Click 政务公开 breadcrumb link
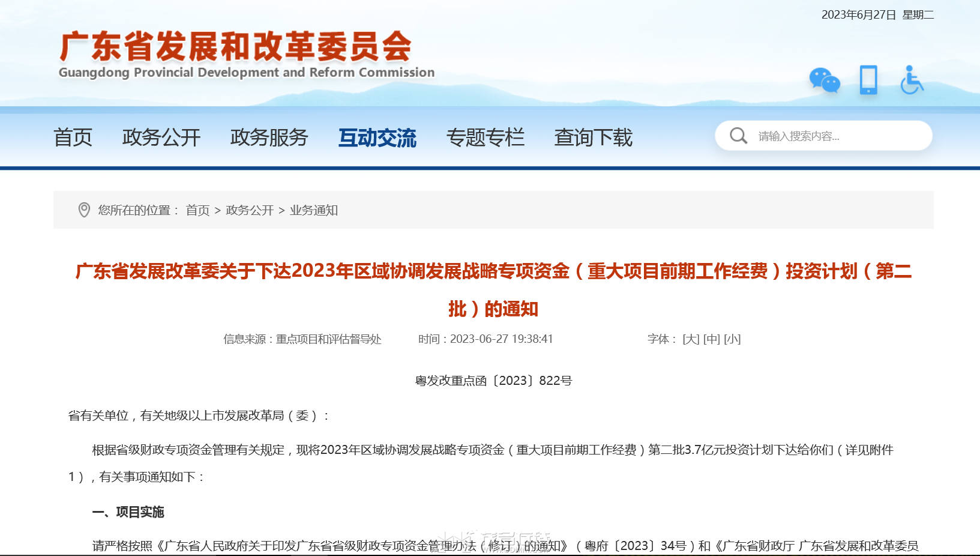This screenshot has height=556, width=980. point(250,210)
